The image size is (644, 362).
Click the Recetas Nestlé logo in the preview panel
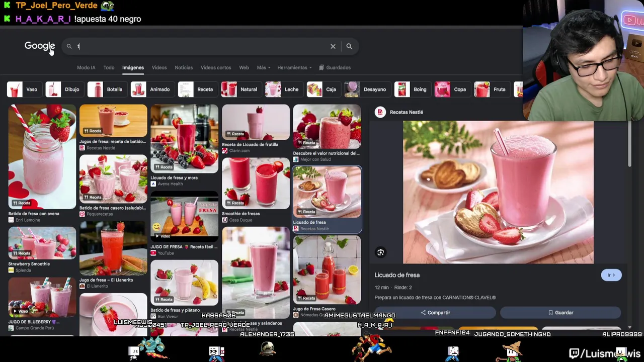[x=380, y=112]
